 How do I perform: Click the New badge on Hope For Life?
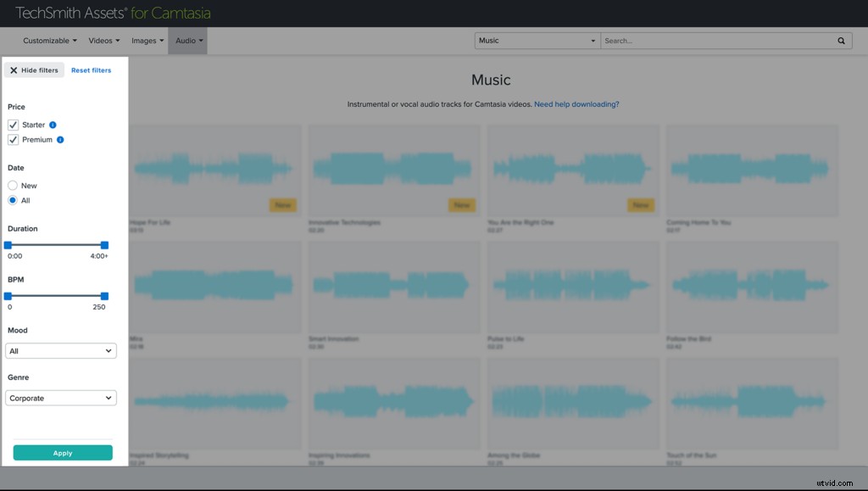click(x=283, y=204)
